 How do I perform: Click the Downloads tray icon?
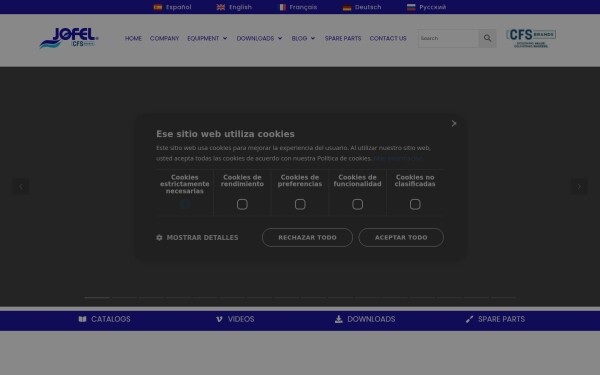tap(339, 319)
